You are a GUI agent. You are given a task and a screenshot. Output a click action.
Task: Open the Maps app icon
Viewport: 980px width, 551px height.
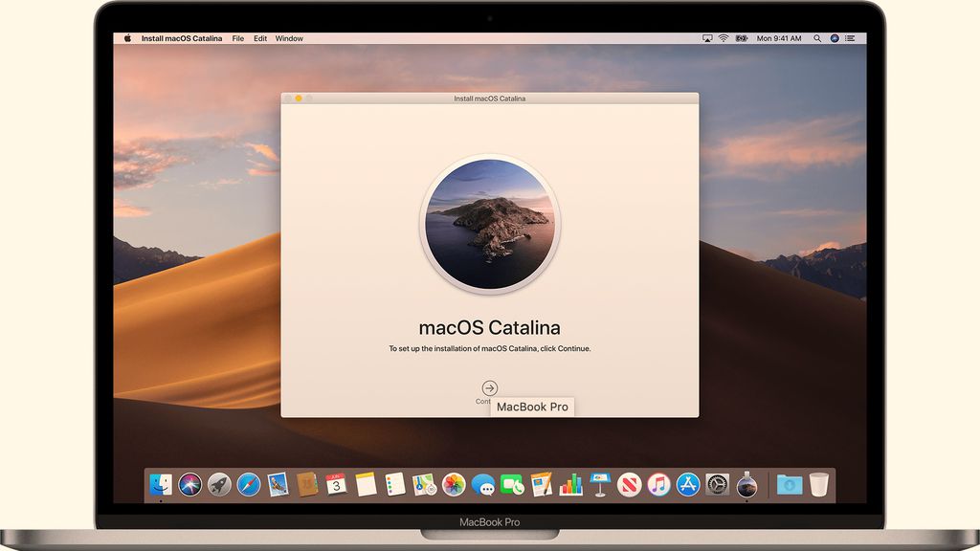coord(424,484)
